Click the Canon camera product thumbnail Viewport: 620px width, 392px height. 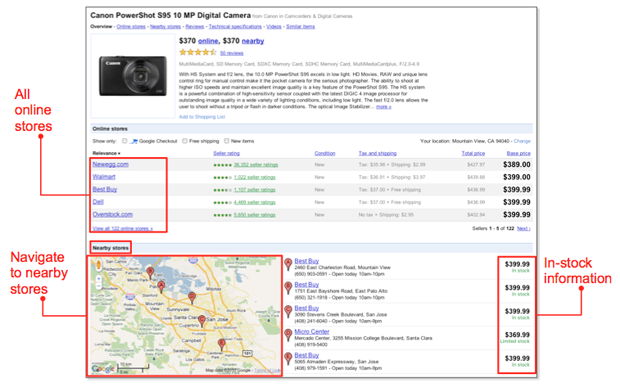pyautogui.click(x=133, y=76)
